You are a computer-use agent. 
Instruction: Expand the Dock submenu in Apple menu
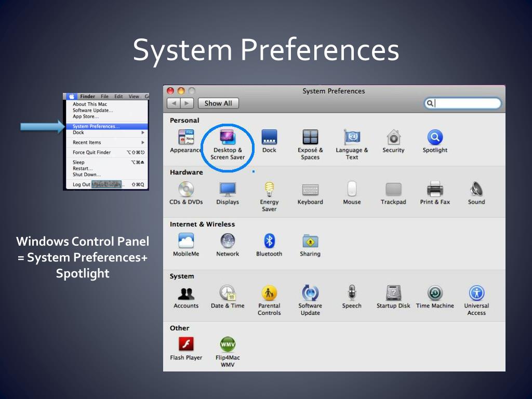(106, 132)
